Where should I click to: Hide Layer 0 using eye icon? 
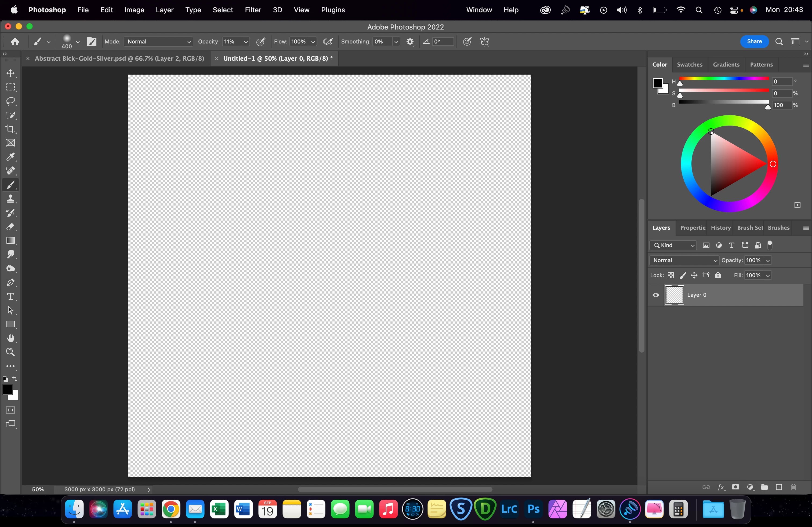click(656, 295)
